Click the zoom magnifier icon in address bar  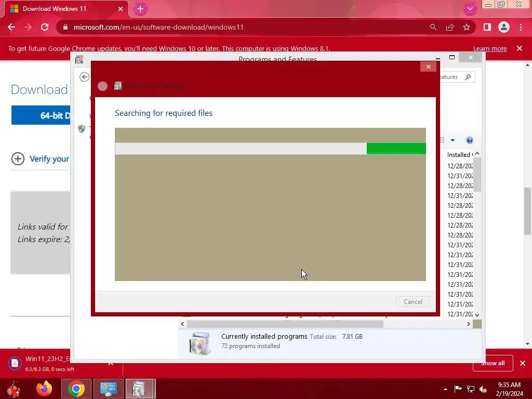click(x=433, y=27)
